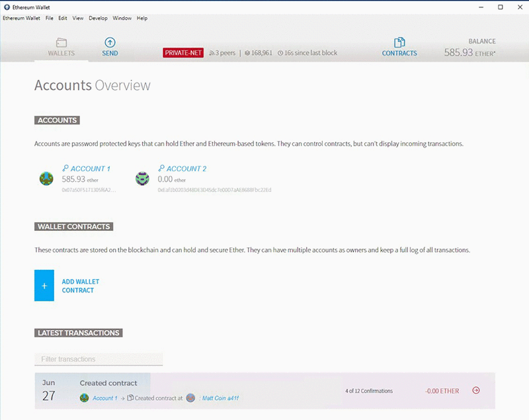Click the key icon beside Account 1

coord(65,168)
